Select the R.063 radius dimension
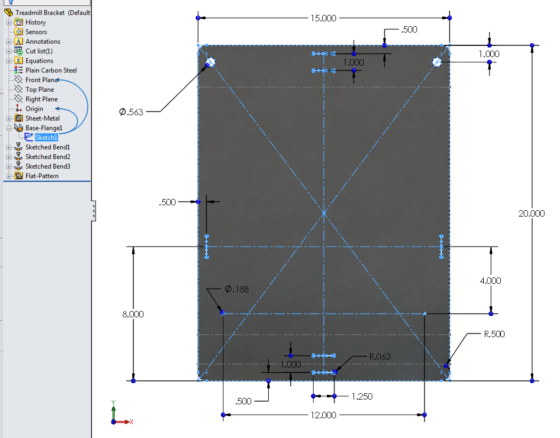The width and height of the screenshot is (560, 438). click(380, 356)
